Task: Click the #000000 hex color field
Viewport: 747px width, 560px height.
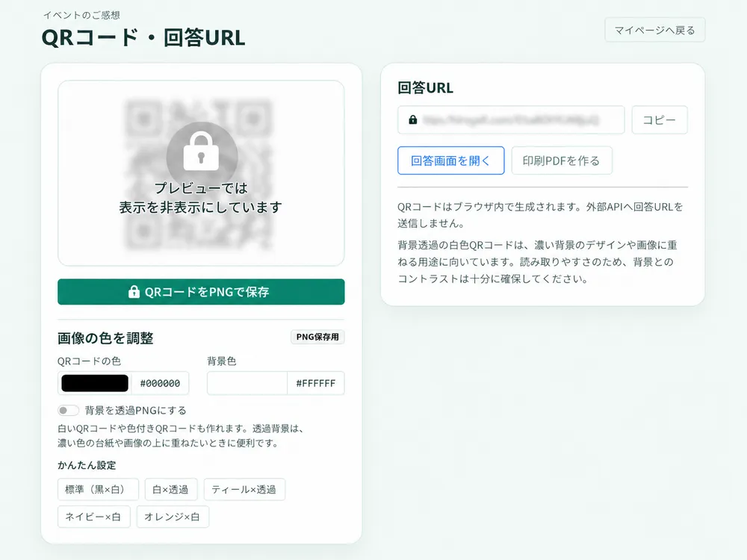Action: (x=160, y=383)
